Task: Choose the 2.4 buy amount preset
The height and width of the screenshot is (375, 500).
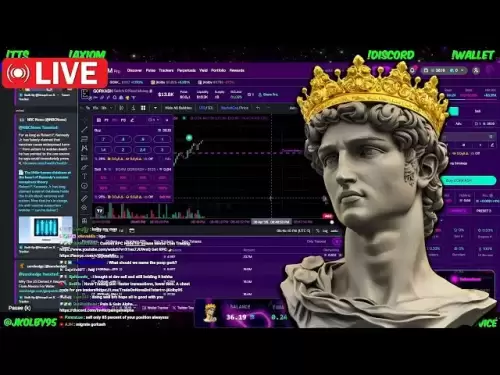Action: coord(143,150)
